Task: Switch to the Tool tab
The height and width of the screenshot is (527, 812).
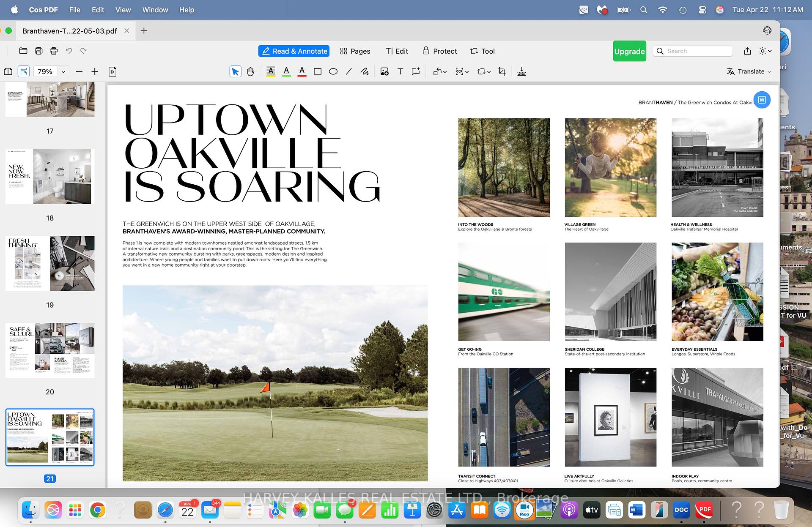Action: (483, 51)
